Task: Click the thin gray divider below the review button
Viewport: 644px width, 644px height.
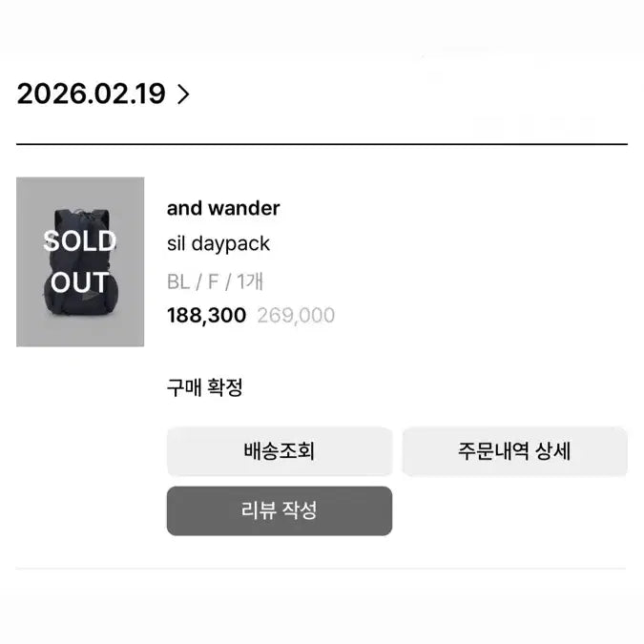Action: (x=322, y=569)
